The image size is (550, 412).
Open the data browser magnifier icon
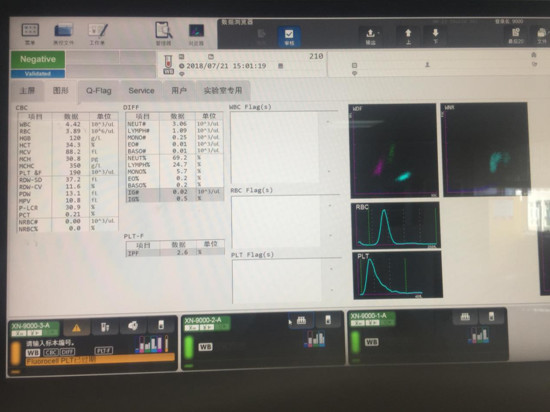[x=163, y=34]
